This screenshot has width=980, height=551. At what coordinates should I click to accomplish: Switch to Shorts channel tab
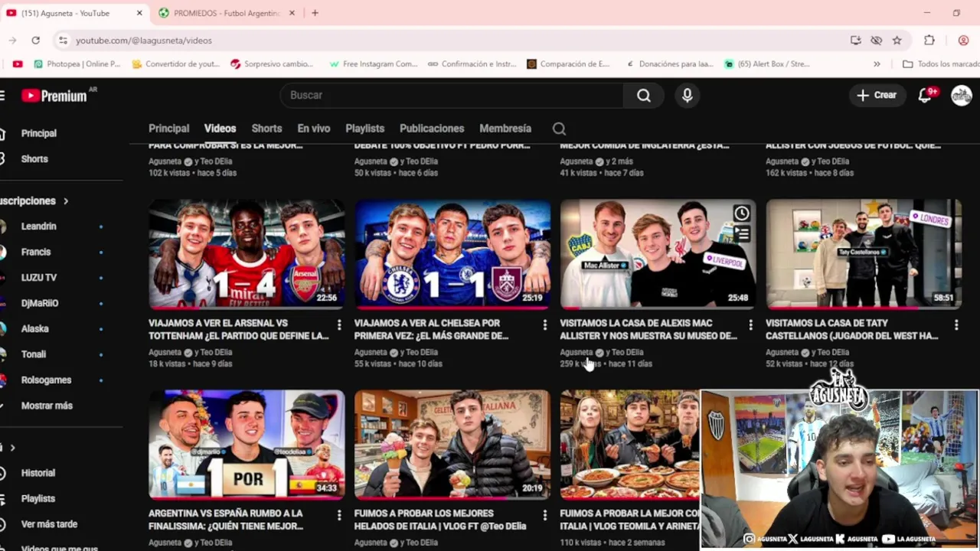pos(266,129)
